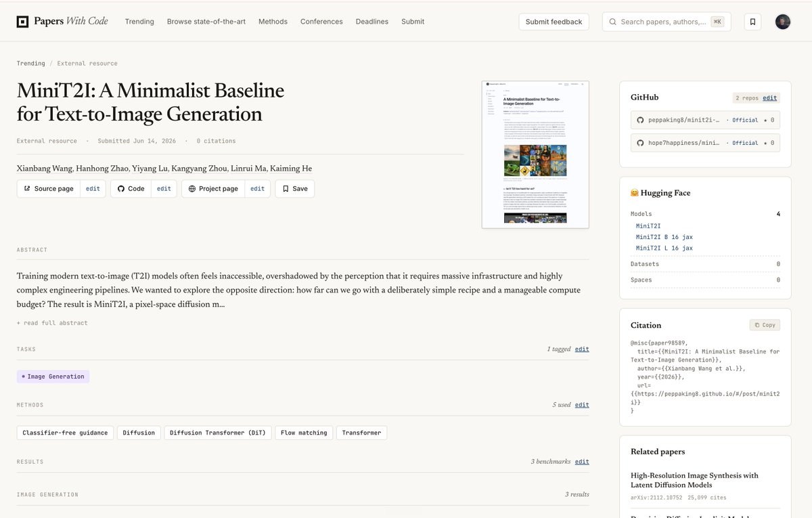The image size is (812, 518).
Task: Select the Flow matching method tag
Action: pos(304,433)
